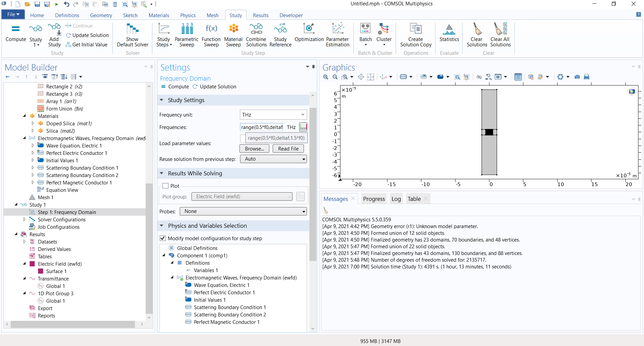This screenshot has height=346, width=644.
Task: Open the Batch dropdown menu
Action: click(365, 35)
